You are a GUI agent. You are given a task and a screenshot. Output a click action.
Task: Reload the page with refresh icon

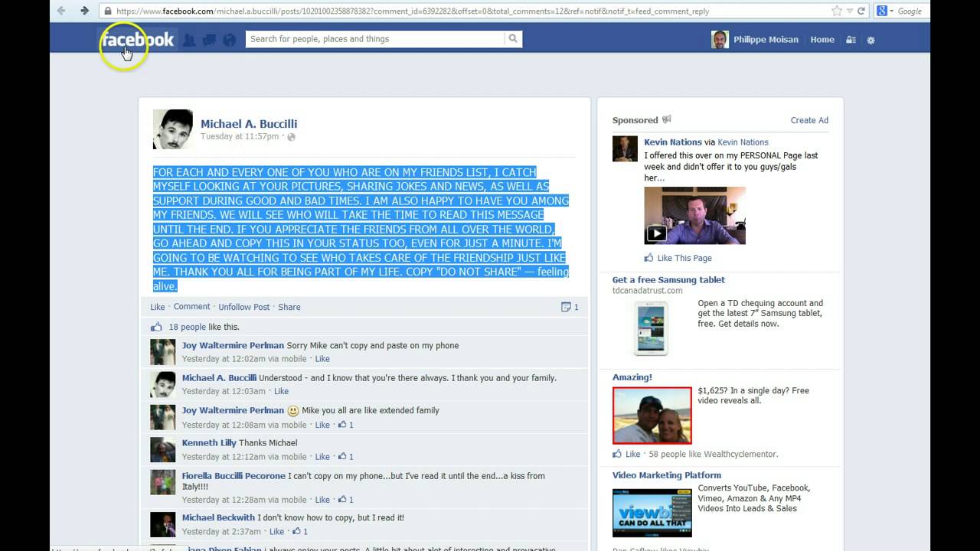(861, 11)
